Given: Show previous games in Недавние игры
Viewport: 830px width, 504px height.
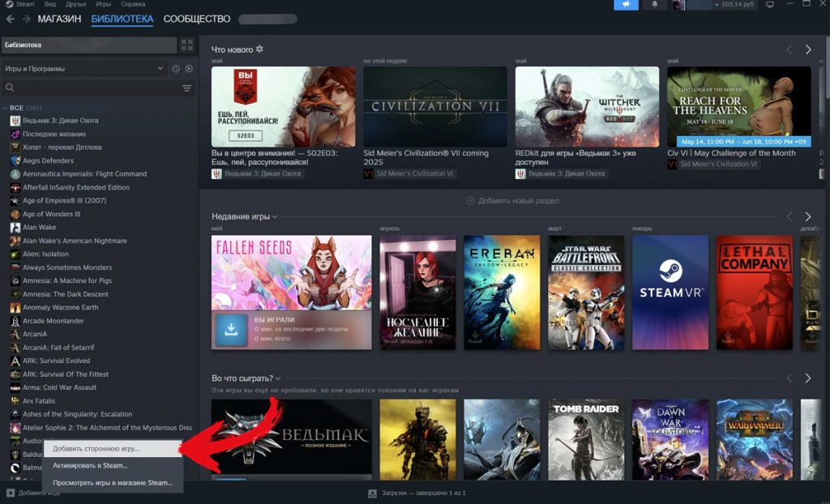Looking at the screenshot, I should click(x=789, y=216).
